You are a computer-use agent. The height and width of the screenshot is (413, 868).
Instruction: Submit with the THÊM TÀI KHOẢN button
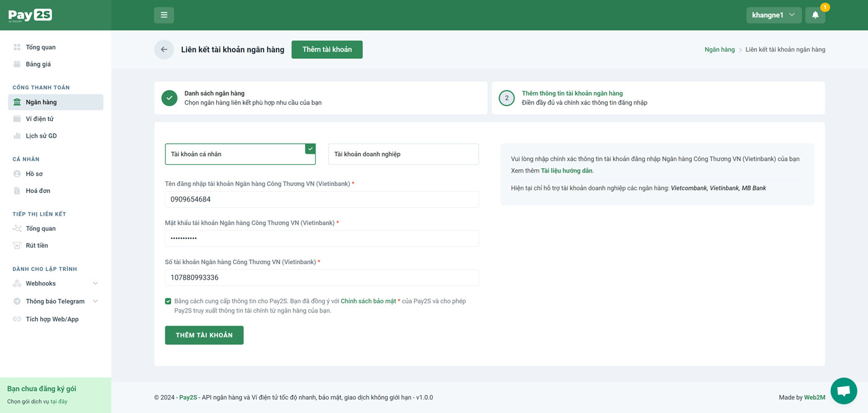pyautogui.click(x=204, y=335)
